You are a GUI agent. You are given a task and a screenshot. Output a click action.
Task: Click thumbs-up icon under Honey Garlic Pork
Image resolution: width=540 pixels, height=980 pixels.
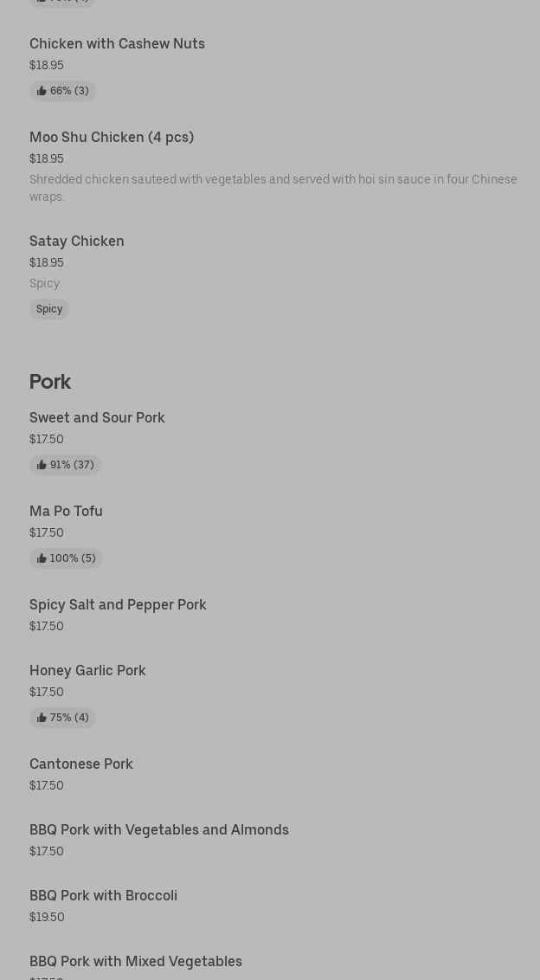point(42,719)
